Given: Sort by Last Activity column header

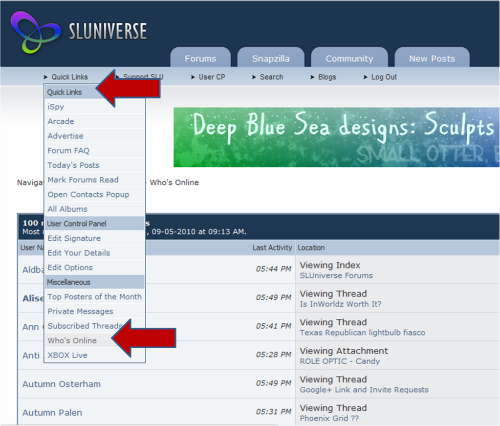Looking at the screenshot, I should [272, 248].
